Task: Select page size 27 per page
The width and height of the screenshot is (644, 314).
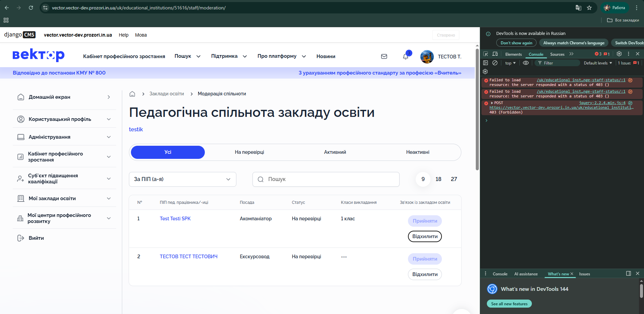Action: click(x=454, y=179)
